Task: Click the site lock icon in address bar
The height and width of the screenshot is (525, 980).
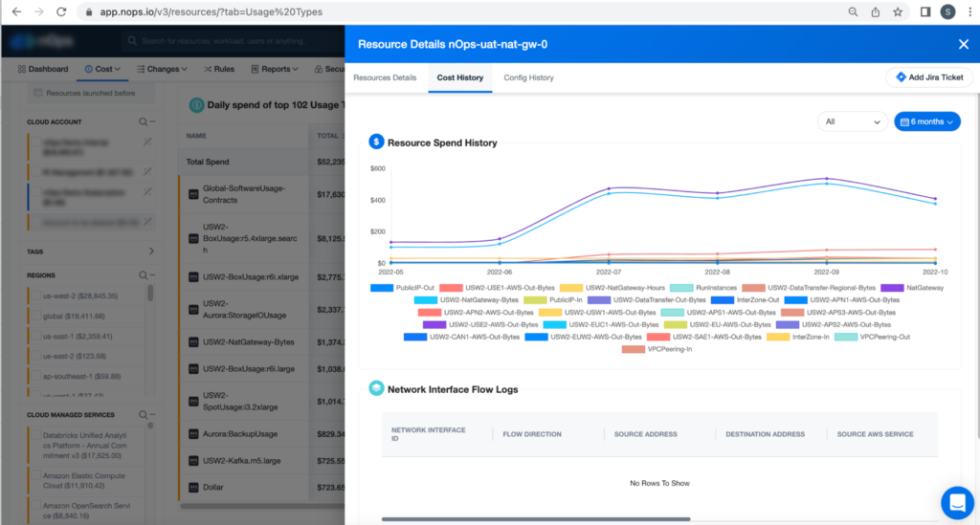Action: (x=89, y=11)
